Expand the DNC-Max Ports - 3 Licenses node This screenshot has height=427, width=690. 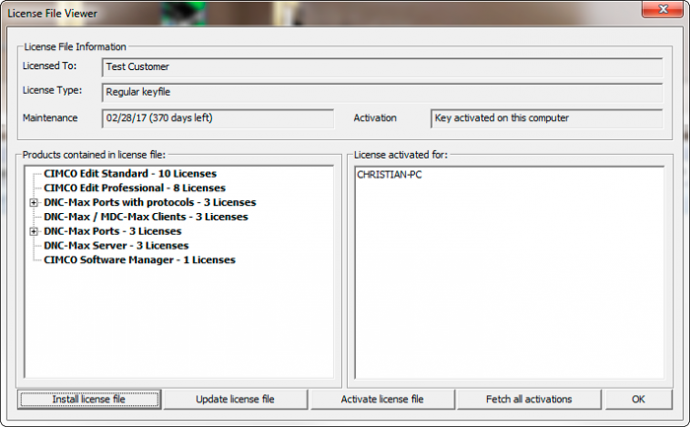point(33,231)
